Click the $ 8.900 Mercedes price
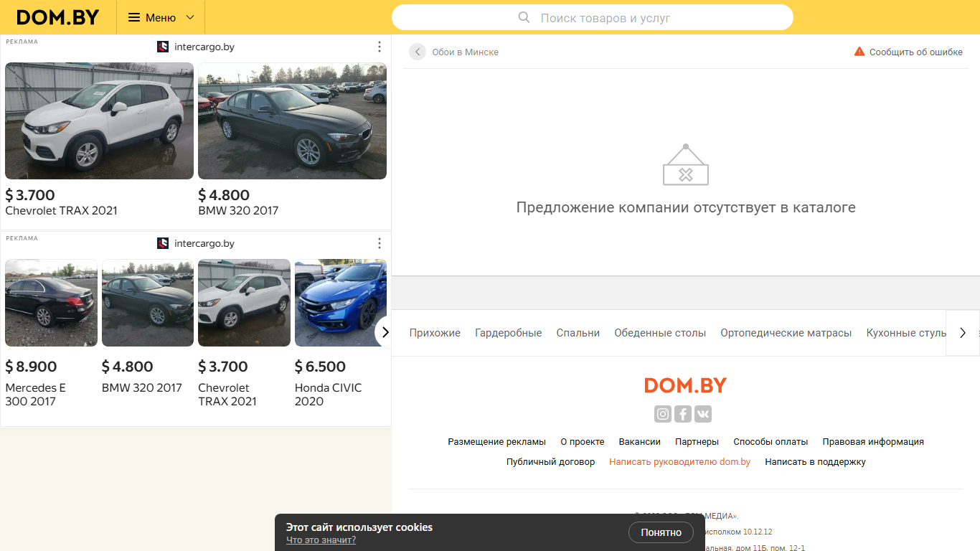The width and height of the screenshot is (980, 551). point(31,367)
